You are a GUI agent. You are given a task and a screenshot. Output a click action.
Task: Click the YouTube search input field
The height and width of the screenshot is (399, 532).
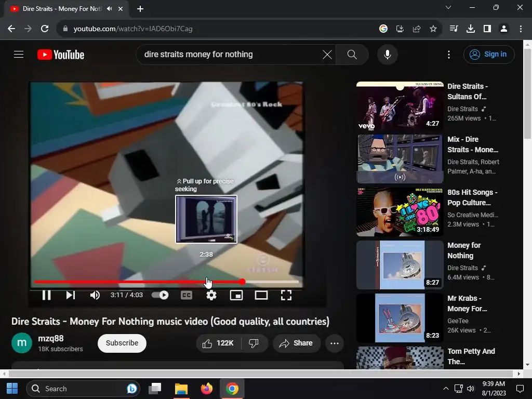[231, 54]
